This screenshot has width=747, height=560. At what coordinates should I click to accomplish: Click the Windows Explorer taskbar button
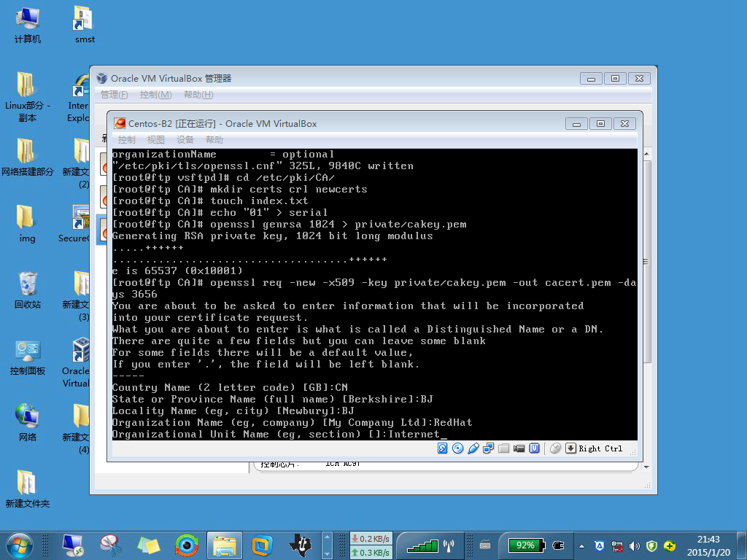(x=225, y=545)
